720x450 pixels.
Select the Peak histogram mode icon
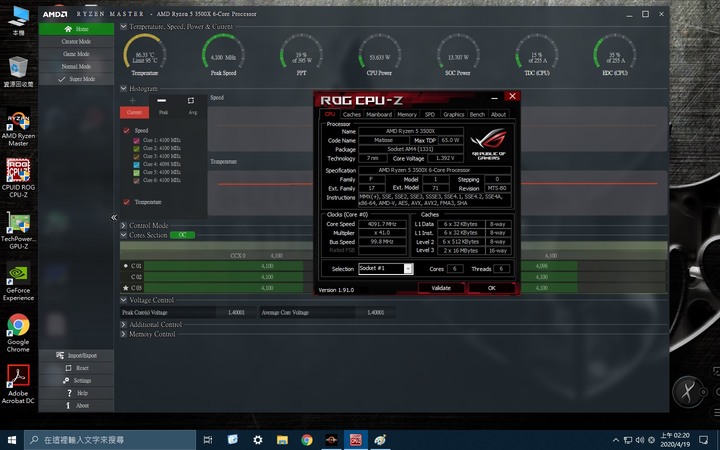pyautogui.click(x=162, y=101)
